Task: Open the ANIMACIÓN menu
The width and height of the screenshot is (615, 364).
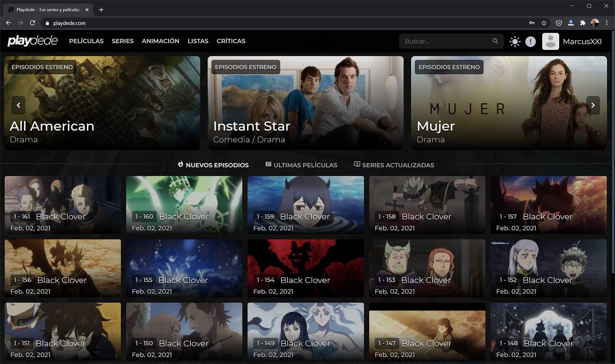Action: click(x=161, y=41)
